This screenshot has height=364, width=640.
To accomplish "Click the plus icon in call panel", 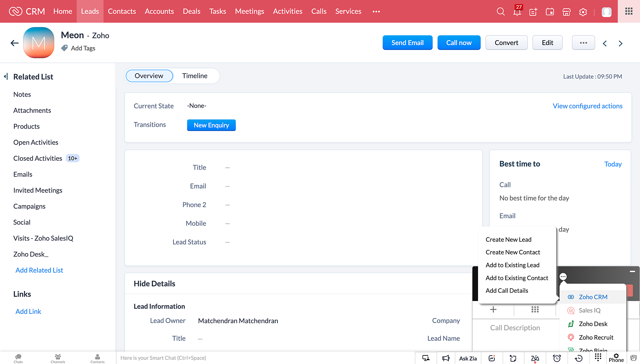I will click(493, 309).
